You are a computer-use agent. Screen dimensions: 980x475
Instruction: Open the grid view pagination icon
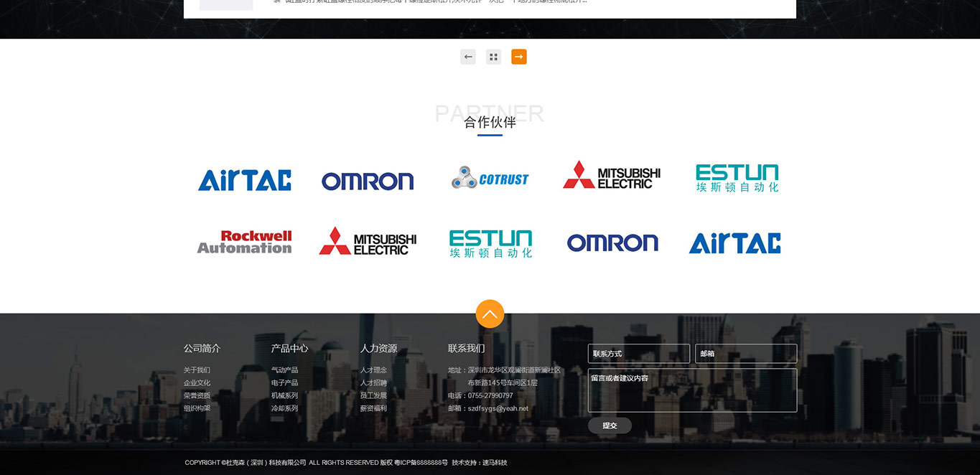pos(493,57)
